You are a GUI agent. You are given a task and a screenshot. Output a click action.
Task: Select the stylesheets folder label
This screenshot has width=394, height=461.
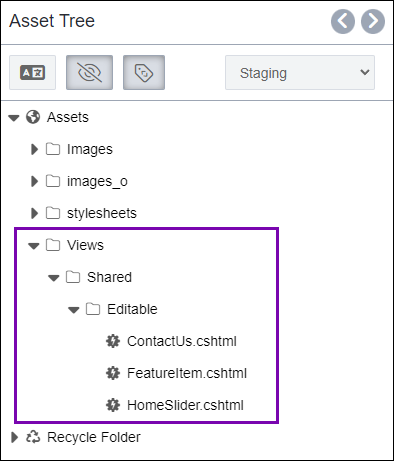tap(102, 213)
